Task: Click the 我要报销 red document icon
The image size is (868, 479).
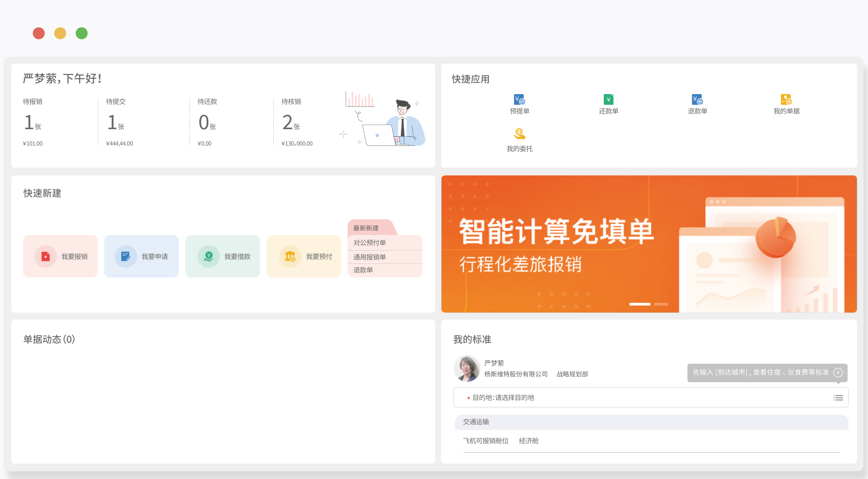Action: tap(45, 256)
